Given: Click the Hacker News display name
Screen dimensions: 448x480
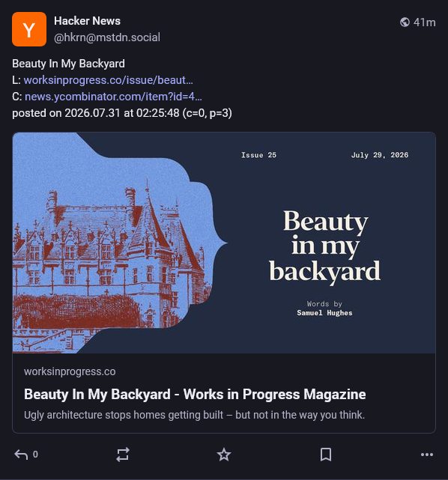Looking at the screenshot, I should point(87,21).
